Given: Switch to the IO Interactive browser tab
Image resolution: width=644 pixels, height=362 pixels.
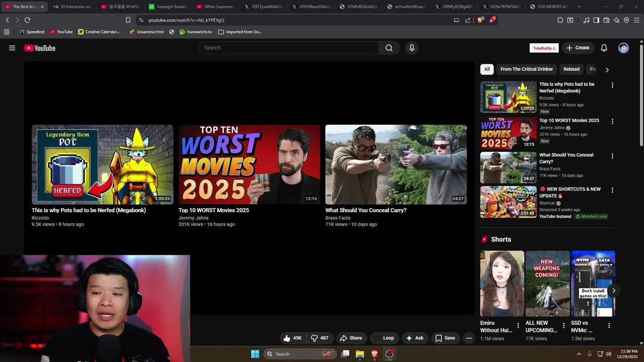Looking at the screenshot, I should point(72,7).
